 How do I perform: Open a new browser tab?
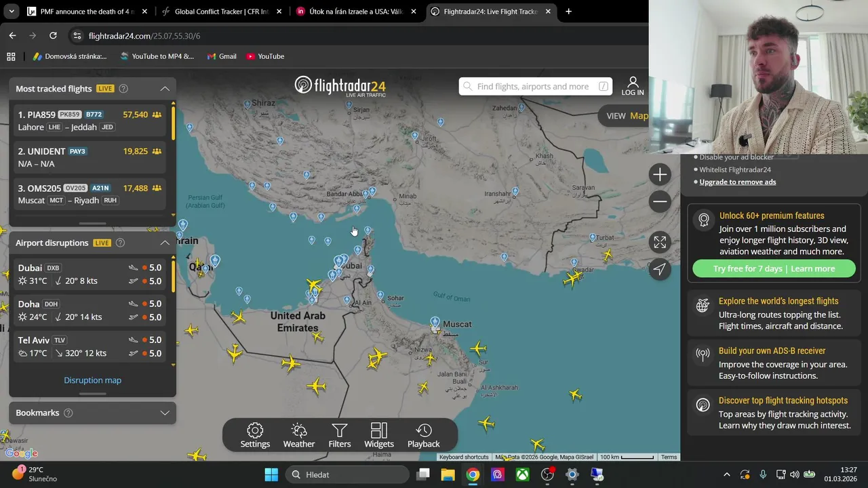point(568,12)
